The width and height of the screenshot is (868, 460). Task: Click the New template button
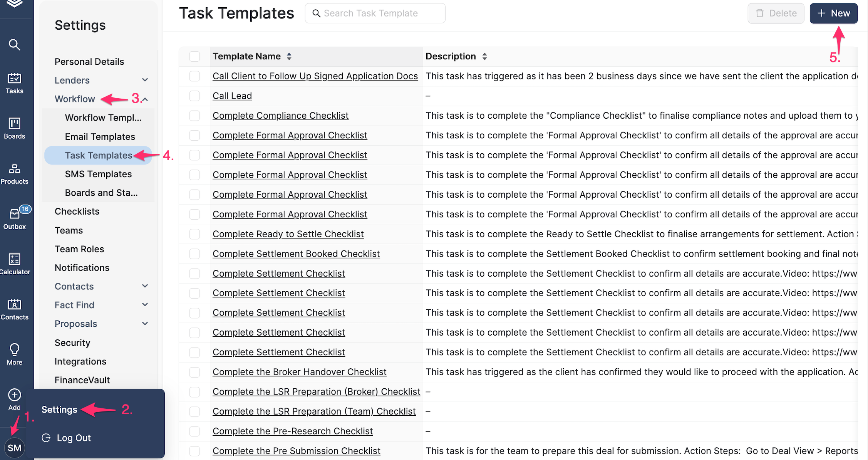click(x=833, y=13)
